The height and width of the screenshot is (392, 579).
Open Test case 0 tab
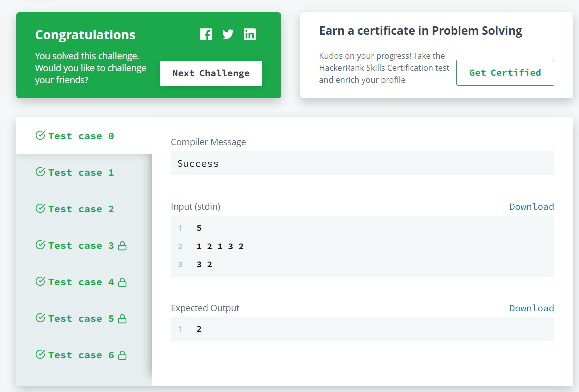click(x=84, y=136)
